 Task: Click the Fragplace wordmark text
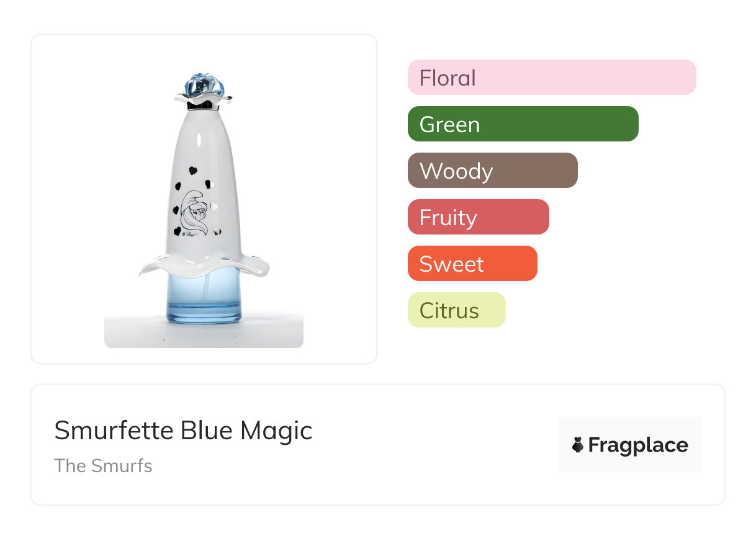click(638, 445)
